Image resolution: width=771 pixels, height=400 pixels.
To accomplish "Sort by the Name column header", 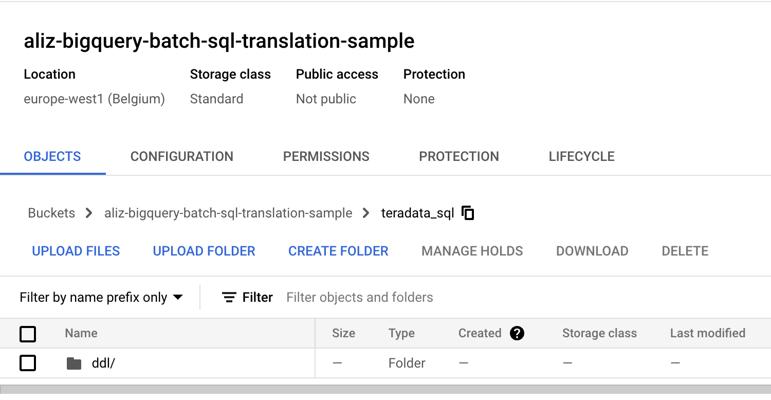I will coord(81,333).
